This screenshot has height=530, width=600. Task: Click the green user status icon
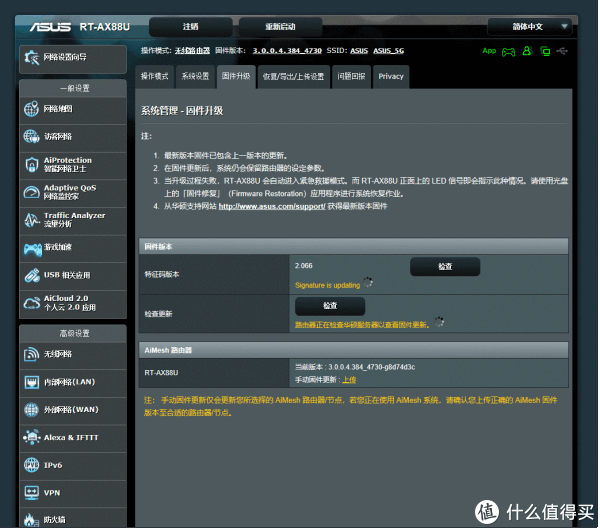528,51
